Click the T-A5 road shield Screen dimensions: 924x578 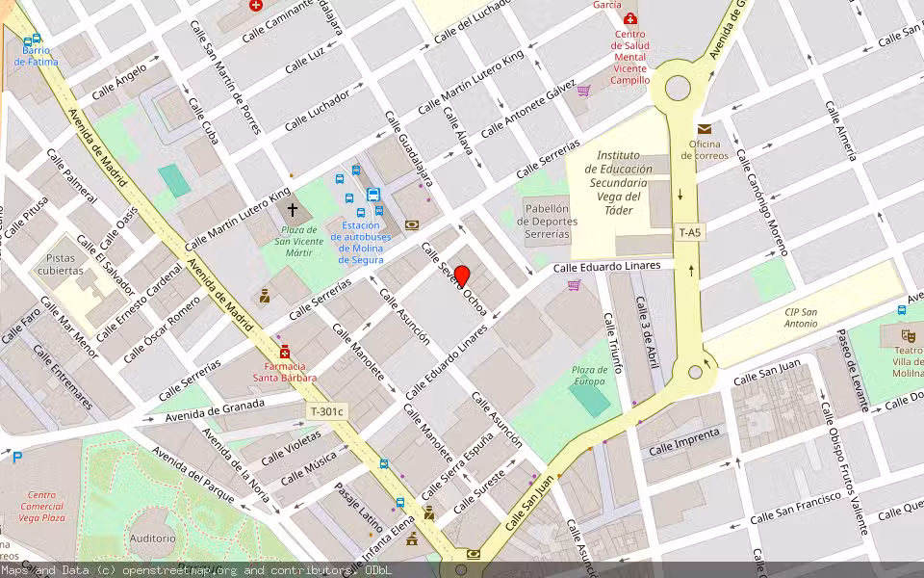click(689, 232)
